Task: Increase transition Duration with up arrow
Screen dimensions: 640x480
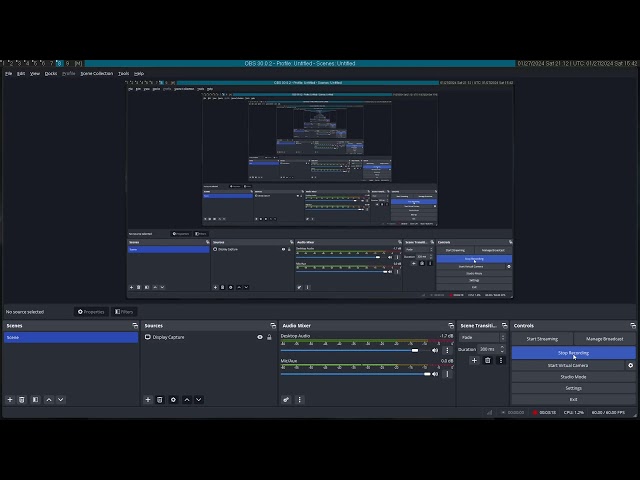Action: pos(502,347)
